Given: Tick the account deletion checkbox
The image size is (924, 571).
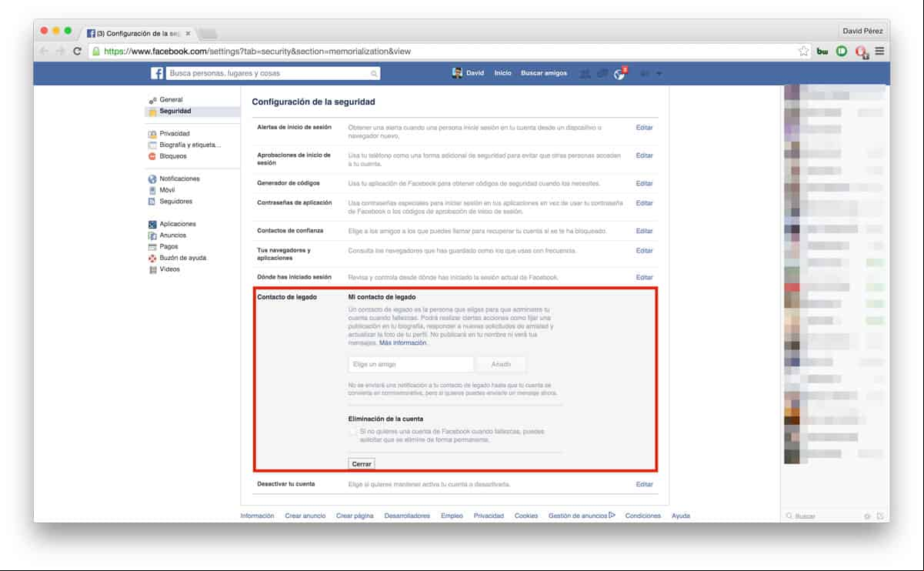Looking at the screenshot, I should tap(352, 432).
